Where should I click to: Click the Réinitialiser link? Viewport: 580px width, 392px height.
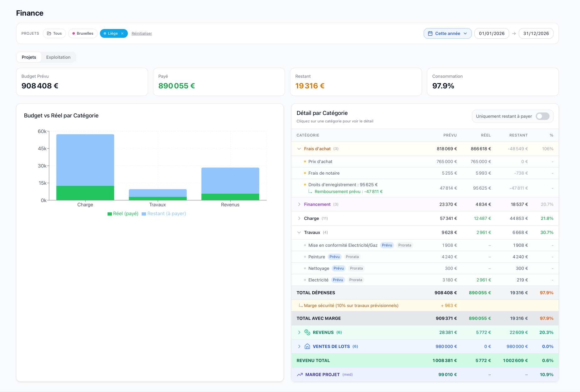142,33
